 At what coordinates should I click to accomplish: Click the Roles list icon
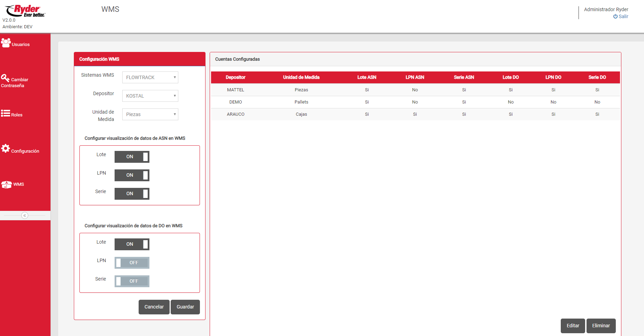6,113
